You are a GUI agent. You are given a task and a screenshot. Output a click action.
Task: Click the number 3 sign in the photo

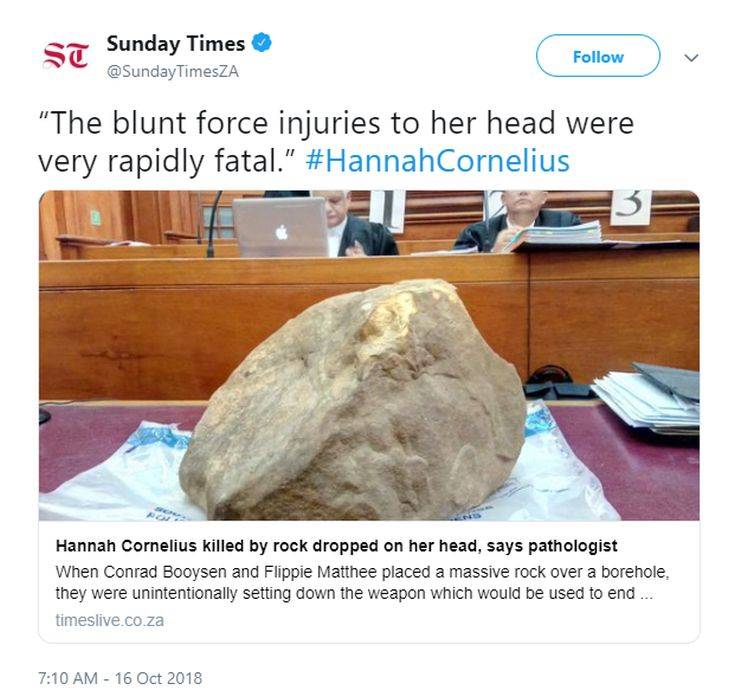(630, 207)
